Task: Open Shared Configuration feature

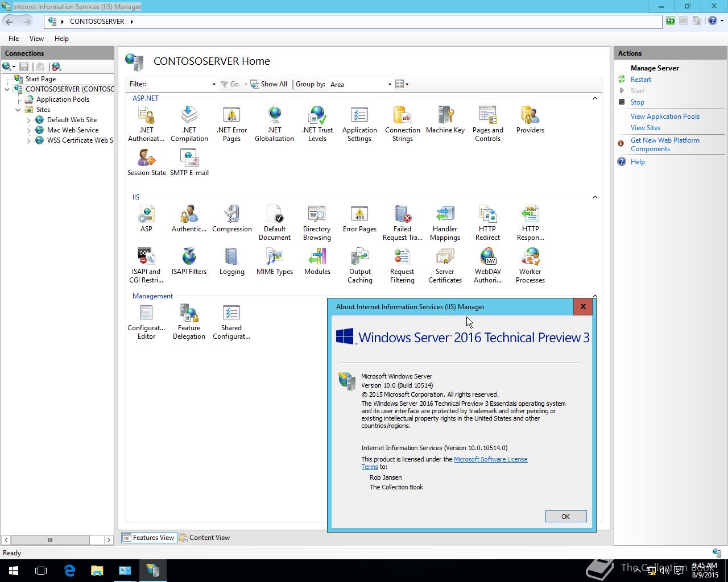Action: click(x=231, y=322)
